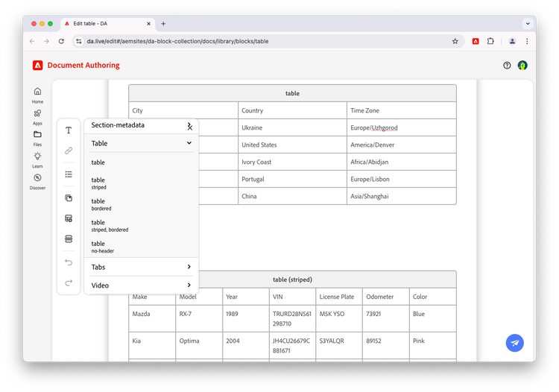Open the Chrome tab search dropdown
Image resolution: width=559 pixels, height=392 pixels.
(528, 24)
